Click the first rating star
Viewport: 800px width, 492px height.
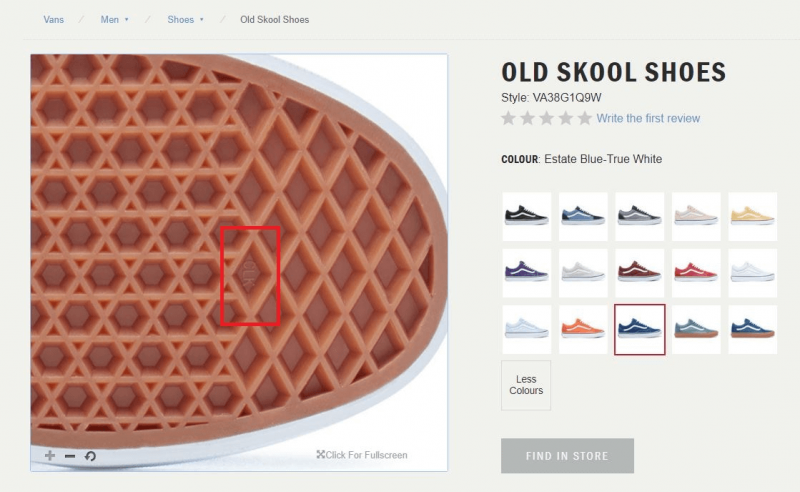coord(509,118)
